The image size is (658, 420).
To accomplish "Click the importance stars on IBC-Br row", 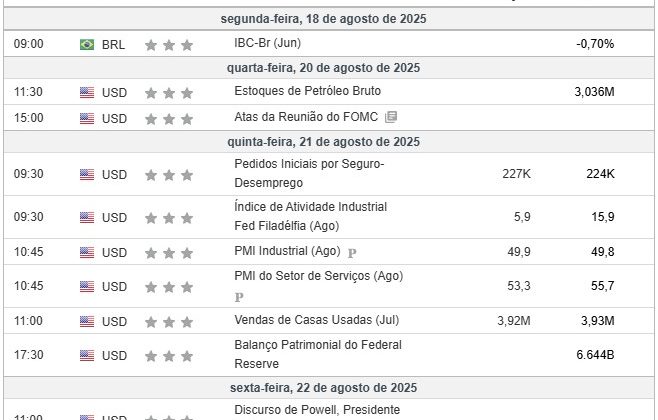I will (169, 45).
